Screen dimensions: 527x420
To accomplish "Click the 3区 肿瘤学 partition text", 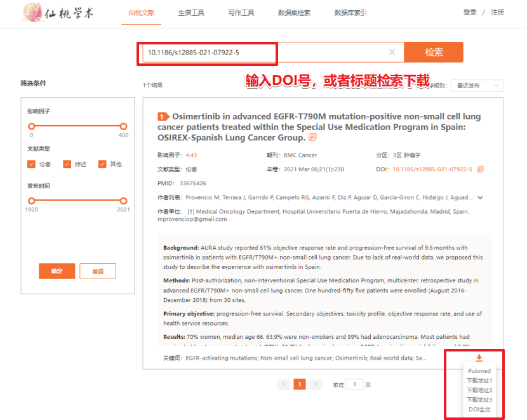I will click(406, 155).
